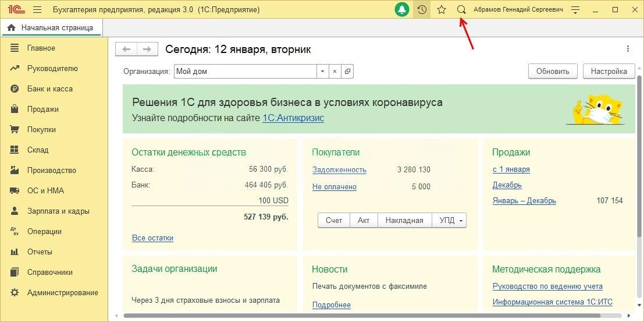Click the Организация input field

coord(245,72)
